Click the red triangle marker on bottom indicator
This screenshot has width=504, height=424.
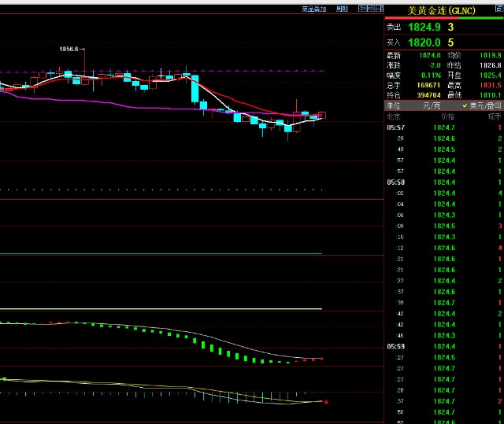(x=326, y=402)
